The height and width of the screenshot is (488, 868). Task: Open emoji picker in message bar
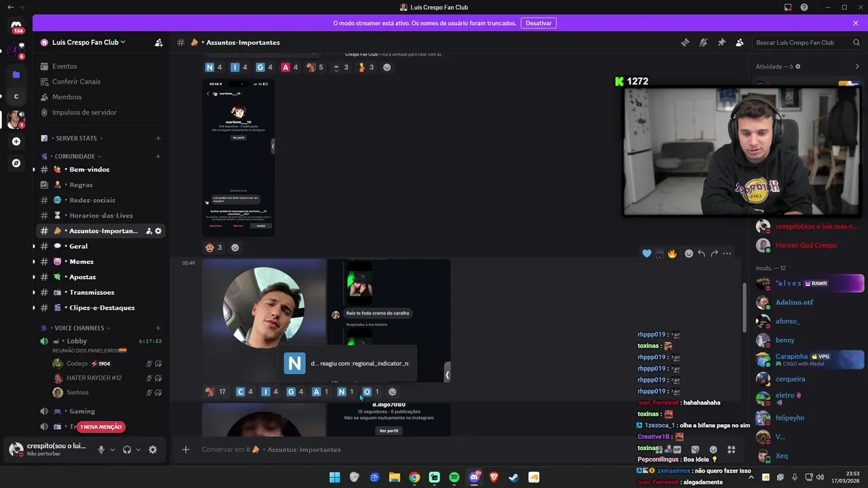pyautogui.click(x=713, y=449)
